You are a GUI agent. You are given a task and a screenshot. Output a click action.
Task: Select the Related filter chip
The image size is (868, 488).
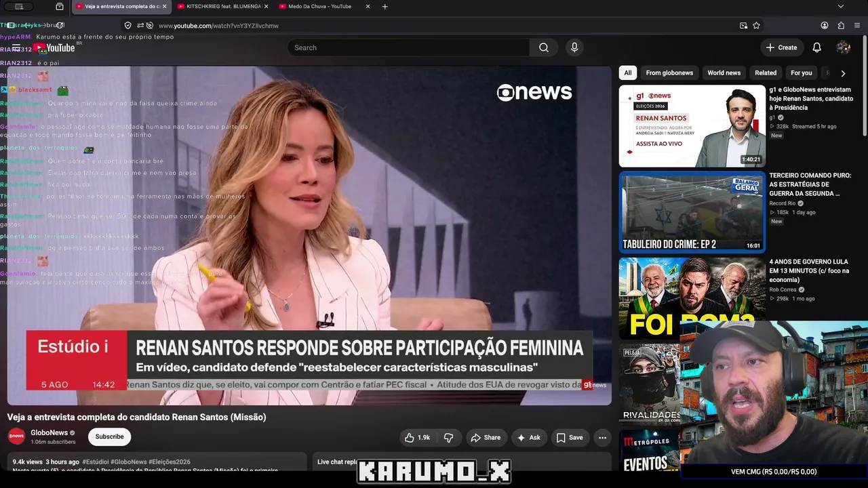766,73
